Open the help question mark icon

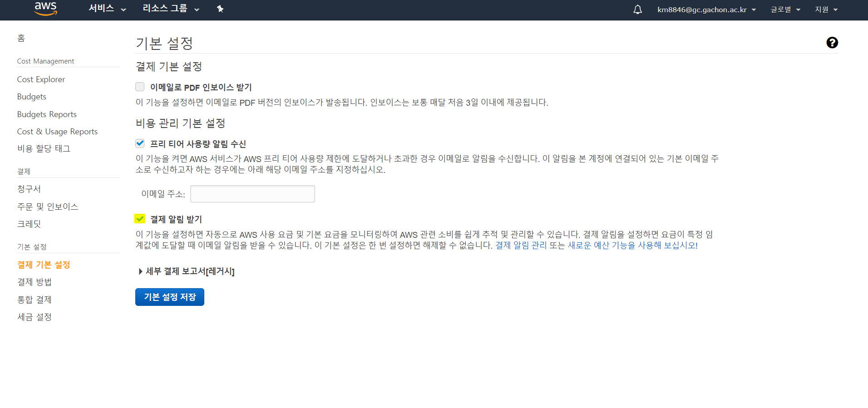click(x=832, y=43)
